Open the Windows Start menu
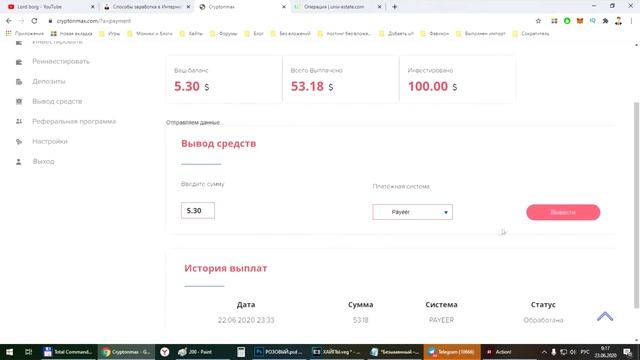640x360 pixels. [x=9, y=352]
